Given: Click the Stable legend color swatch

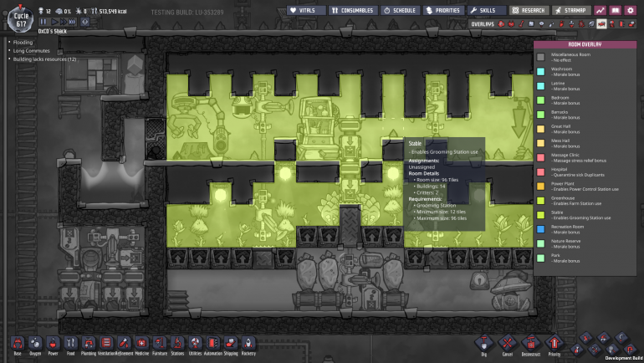Looking at the screenshot, I should 540,215.
